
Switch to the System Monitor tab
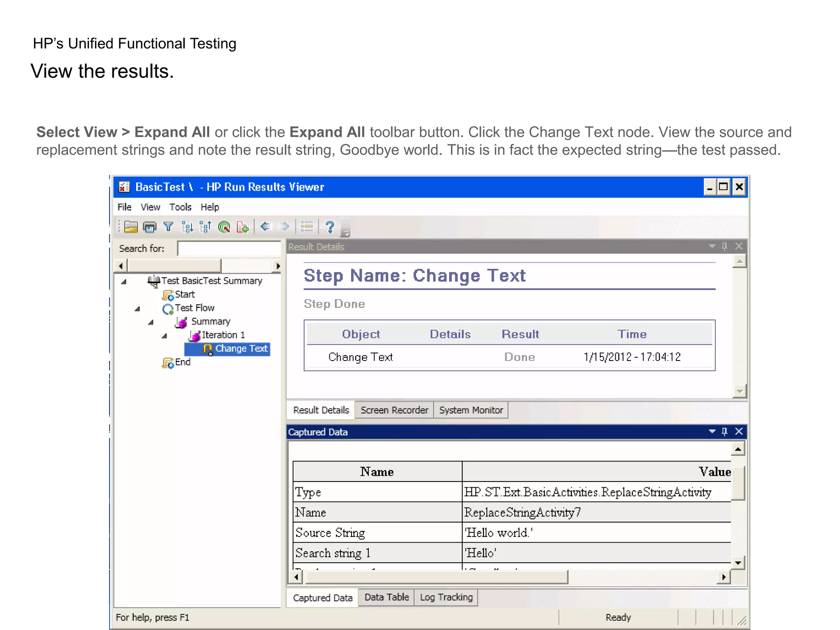(x=471, y=410)
